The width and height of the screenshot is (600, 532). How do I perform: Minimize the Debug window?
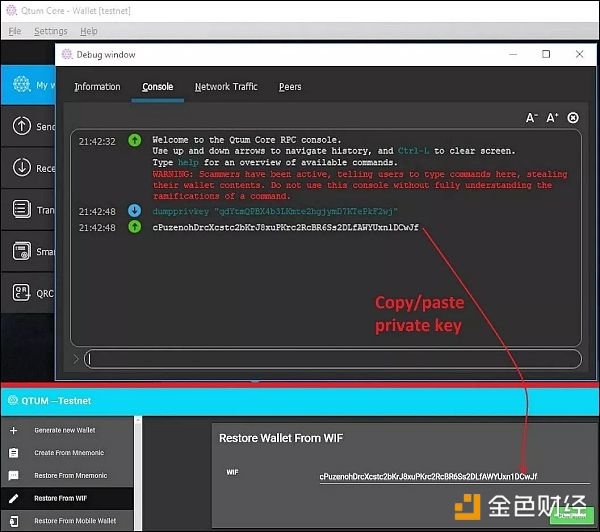click(513, 54)
